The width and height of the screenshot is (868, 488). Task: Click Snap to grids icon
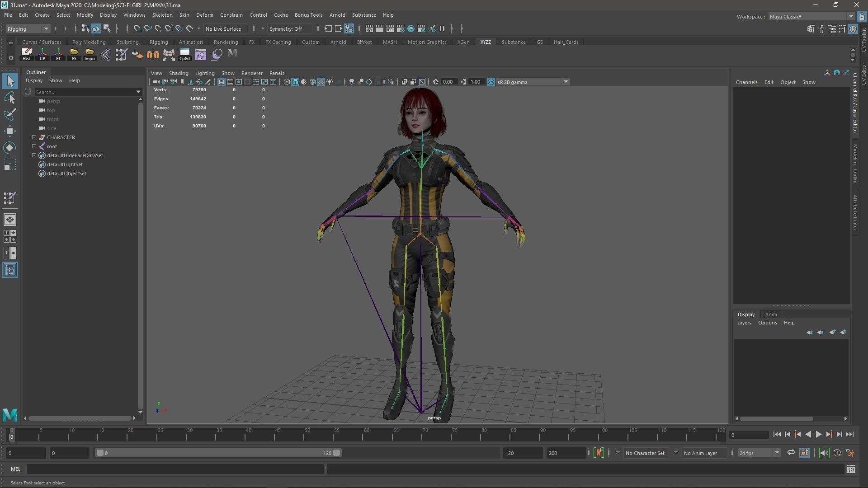click(137, 28)
